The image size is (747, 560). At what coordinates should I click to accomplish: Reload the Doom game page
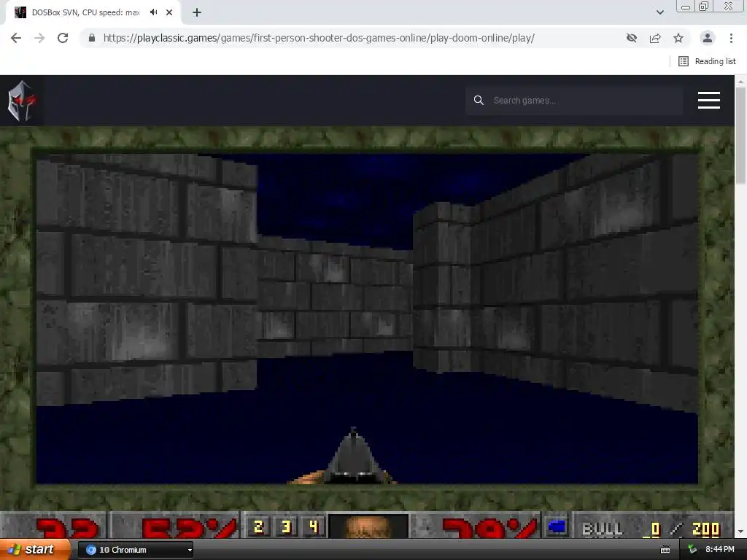click(x=63, y=38)
